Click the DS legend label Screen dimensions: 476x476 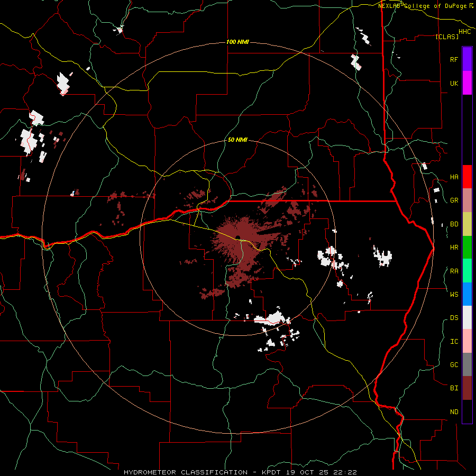point(454,318)
